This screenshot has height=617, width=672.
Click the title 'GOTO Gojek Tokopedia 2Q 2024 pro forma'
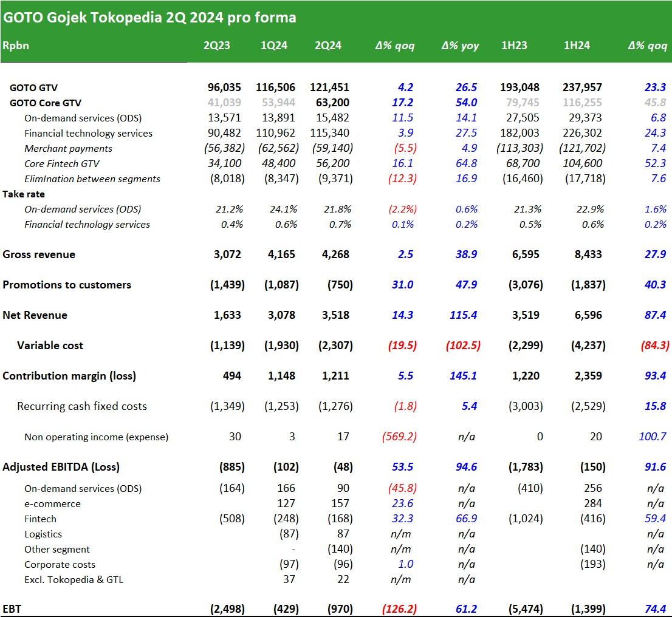(149, 18)
